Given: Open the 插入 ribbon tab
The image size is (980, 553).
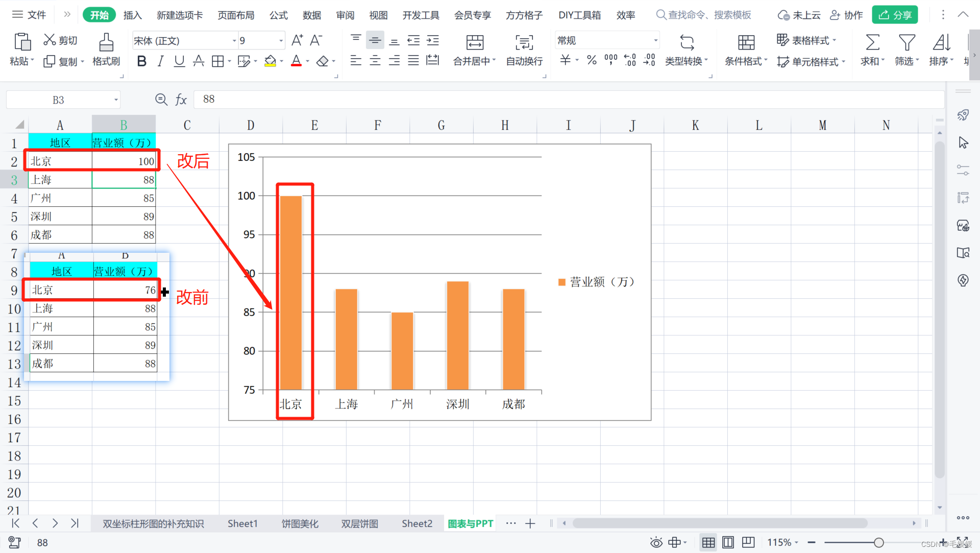Looking at the screenshot, I should pyautogui.click(x=132, y=15).
